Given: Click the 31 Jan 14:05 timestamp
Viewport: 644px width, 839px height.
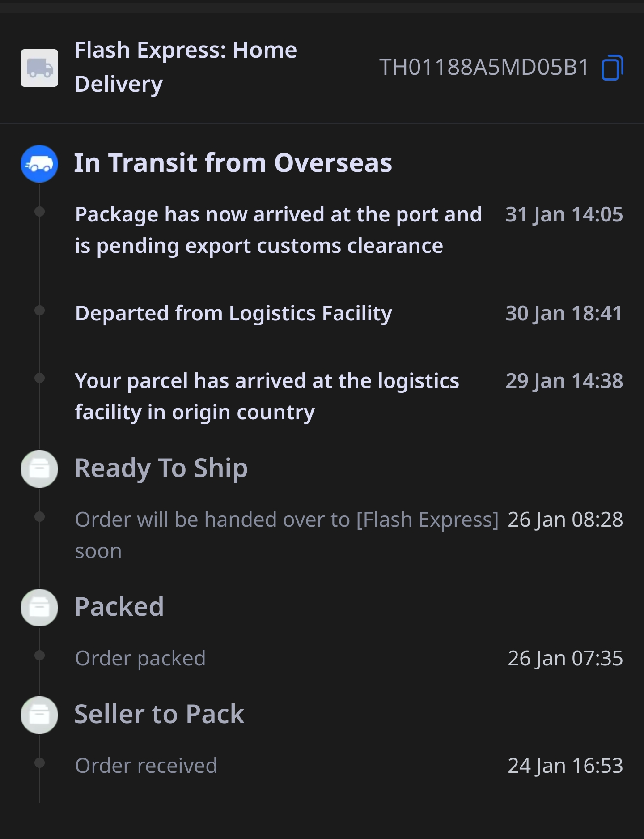Looking at the screenshot, I should coord(564,215).
